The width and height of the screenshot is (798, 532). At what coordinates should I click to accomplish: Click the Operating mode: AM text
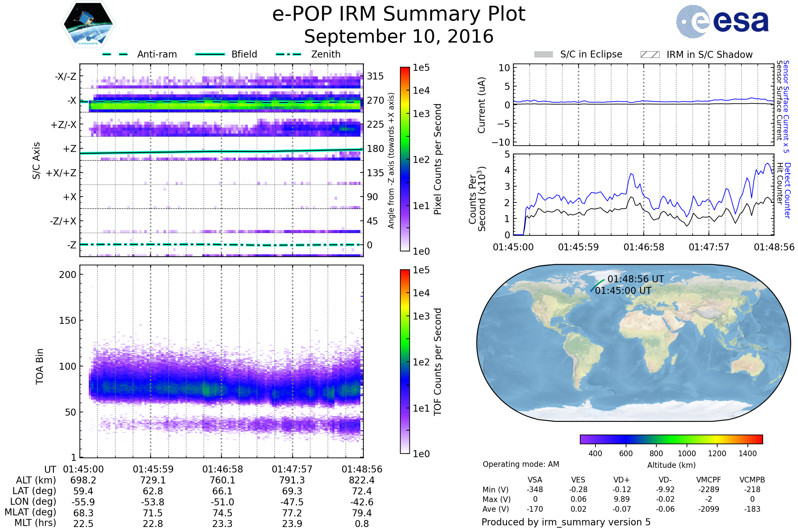[521, 464]
